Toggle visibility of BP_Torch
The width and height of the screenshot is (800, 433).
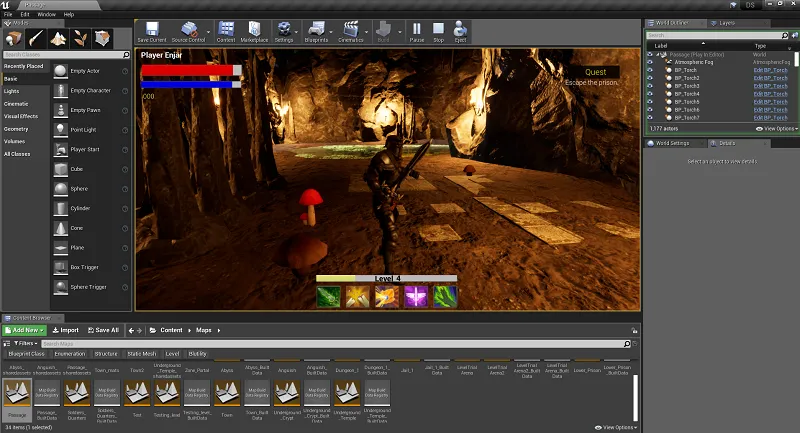(x=649, y=70)
